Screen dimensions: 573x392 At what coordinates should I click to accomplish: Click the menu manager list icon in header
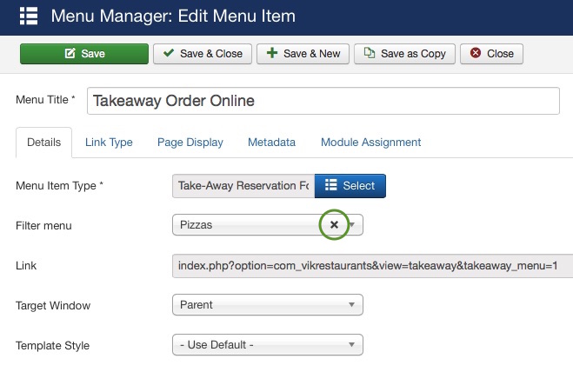pos(29,16)
